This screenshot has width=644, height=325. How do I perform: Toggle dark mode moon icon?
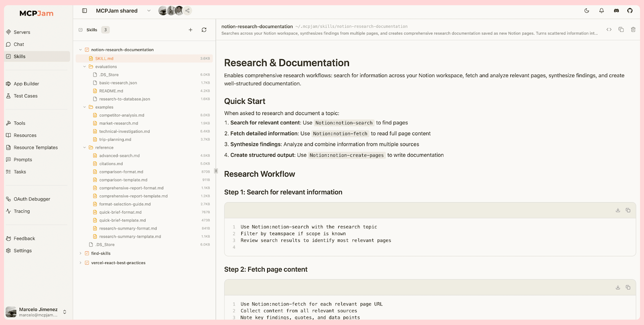586,11
